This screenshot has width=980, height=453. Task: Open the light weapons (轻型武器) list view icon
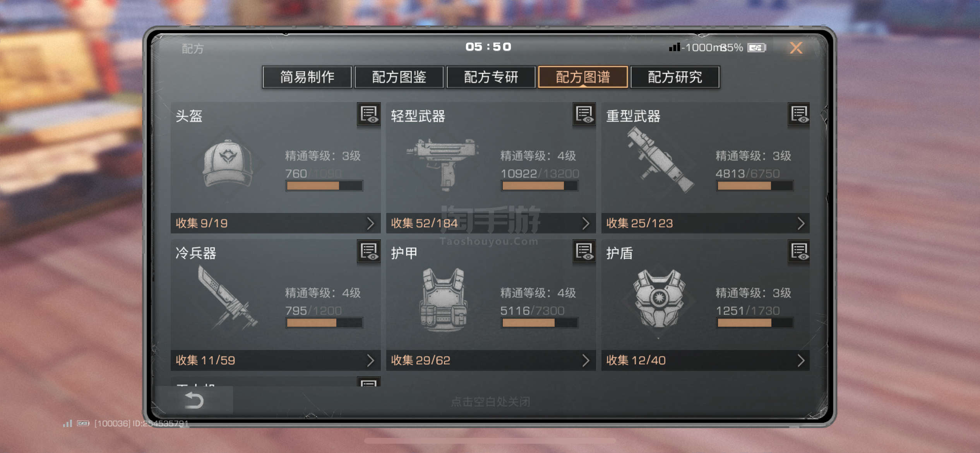click(x=584, y=115)
